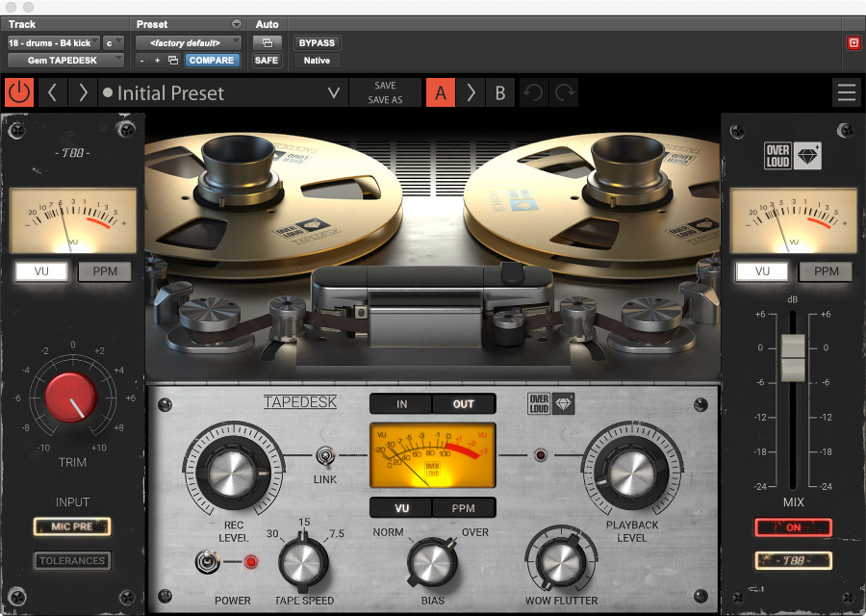Flip the POWER toggle switch
The image size is (866, 616).
pos(208,562)
